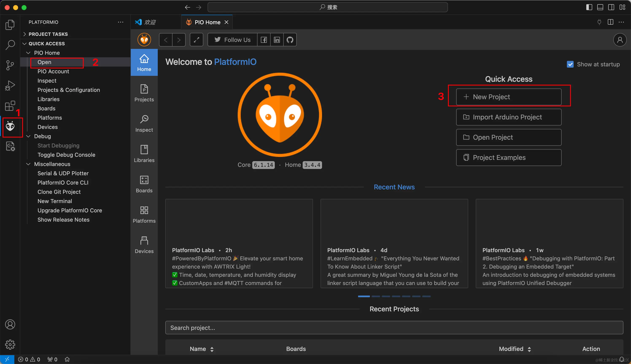Click the New Project button
The image size is (631, 364).
pos(509,97)
